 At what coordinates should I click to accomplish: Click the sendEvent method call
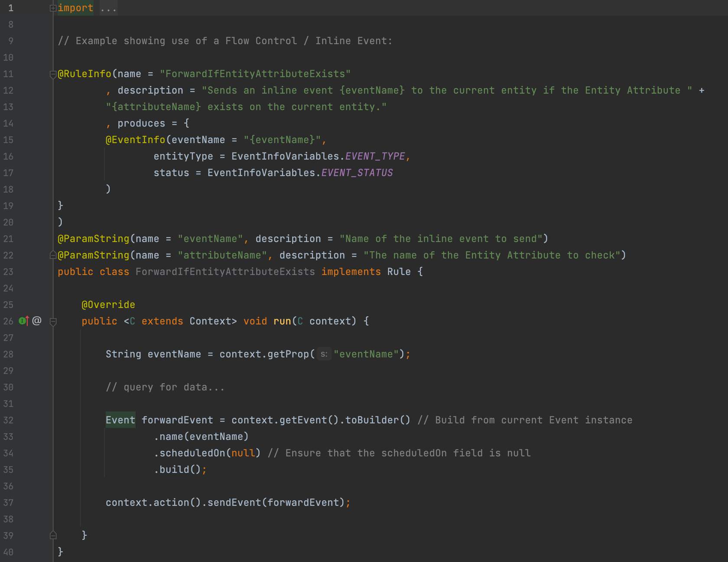click(x=234, y=503)
